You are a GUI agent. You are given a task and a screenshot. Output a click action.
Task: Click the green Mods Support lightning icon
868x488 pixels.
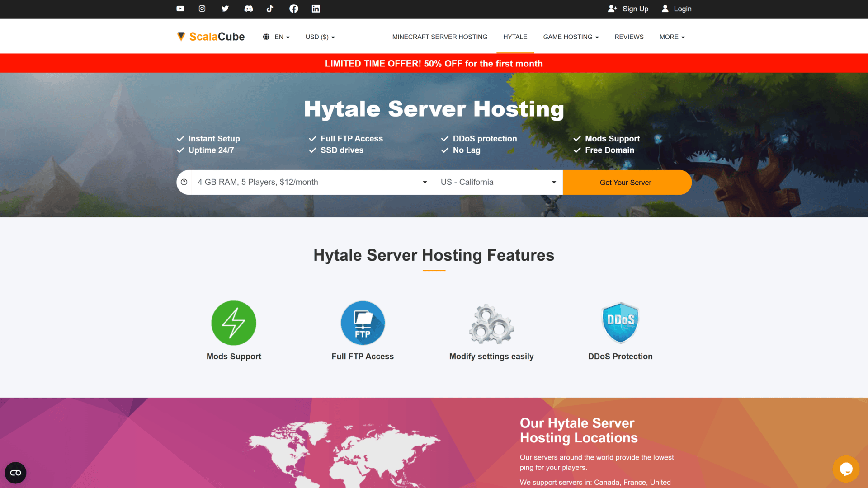[x=234, y=323]
